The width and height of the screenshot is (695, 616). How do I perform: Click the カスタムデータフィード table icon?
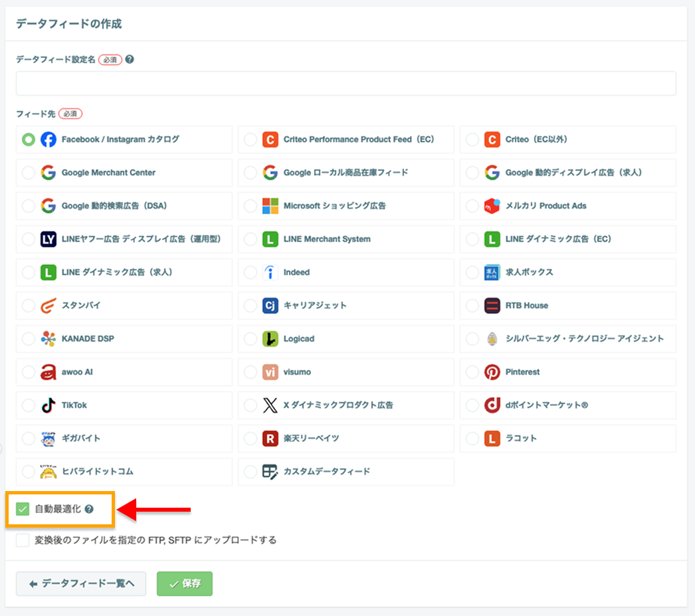(270, 472)
